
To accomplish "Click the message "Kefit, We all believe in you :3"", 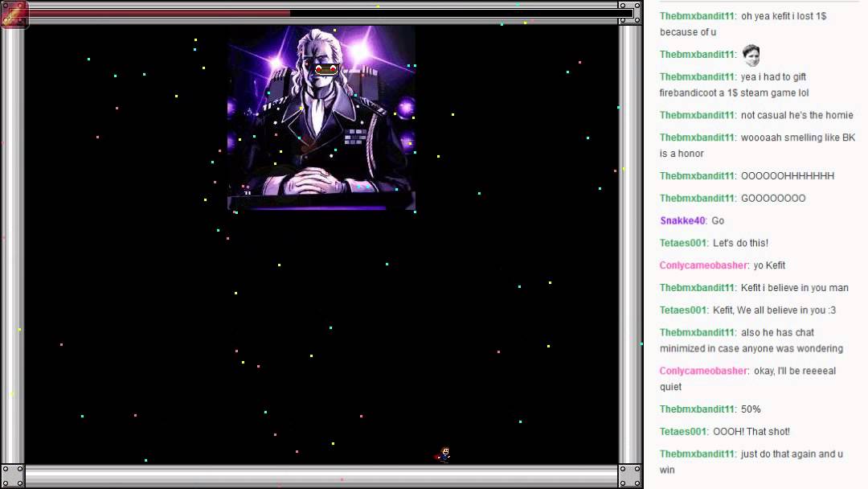I will (x=775, y=310).
